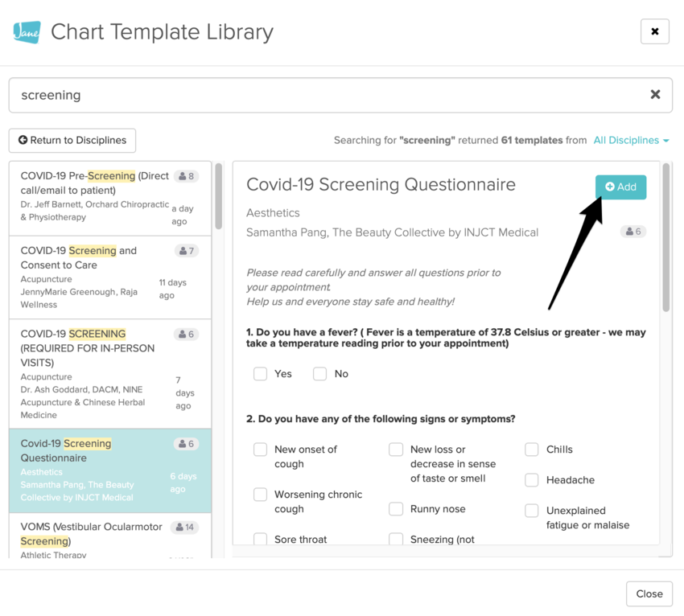Open COVID-19 Screening and Consent to Care

click(x=79, y=257)
